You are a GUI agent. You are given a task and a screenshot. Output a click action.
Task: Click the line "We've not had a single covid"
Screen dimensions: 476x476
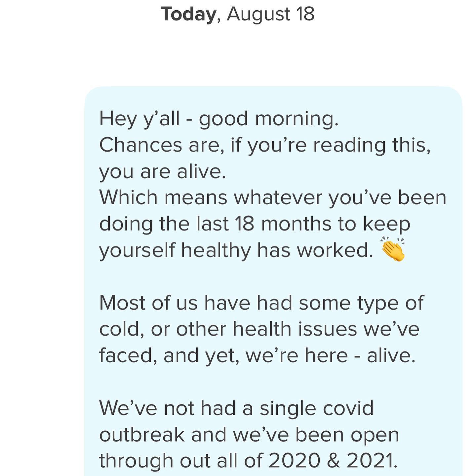click(x=236, y=408)
